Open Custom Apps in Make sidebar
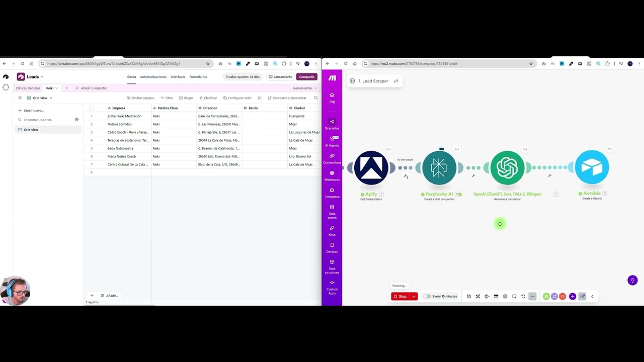Image resolution: width=644 pixels, height=362 pixels. (x=332, y=287)
